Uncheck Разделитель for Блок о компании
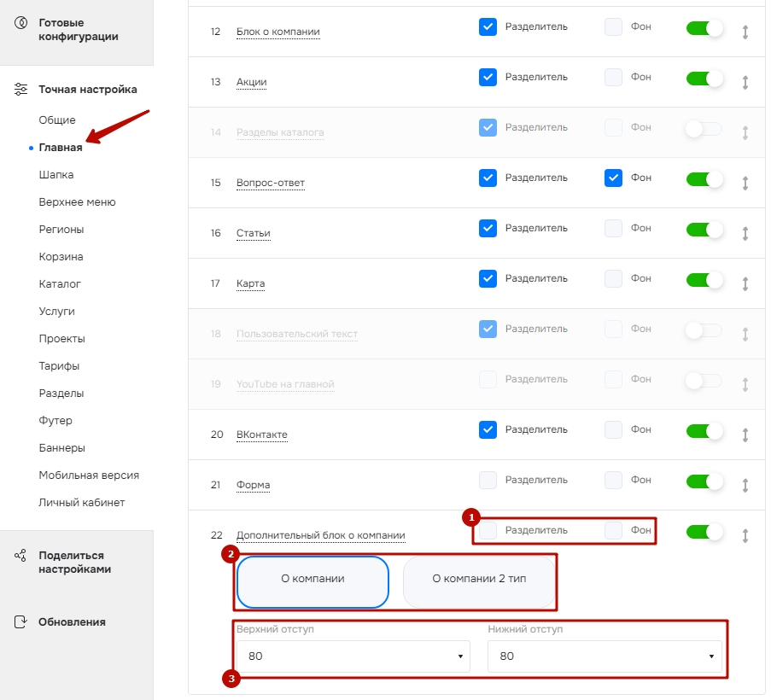This screenshot has height=700, width=771. pos(488,26)
